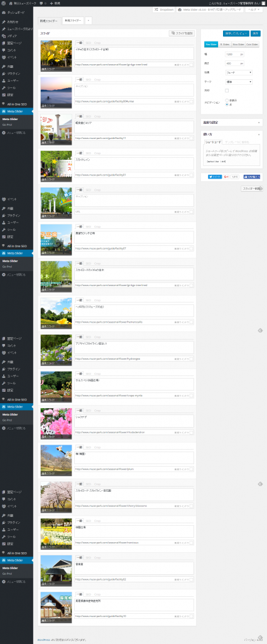Select the 非表示 navigation radio button
The height and width of the screenshot is (644, 267).
(x=227, y=100)
